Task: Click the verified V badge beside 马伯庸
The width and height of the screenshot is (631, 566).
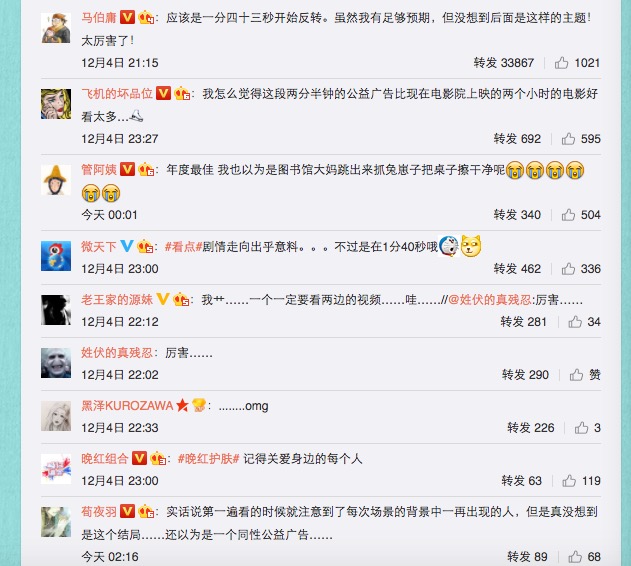Action: pos(128,17)
